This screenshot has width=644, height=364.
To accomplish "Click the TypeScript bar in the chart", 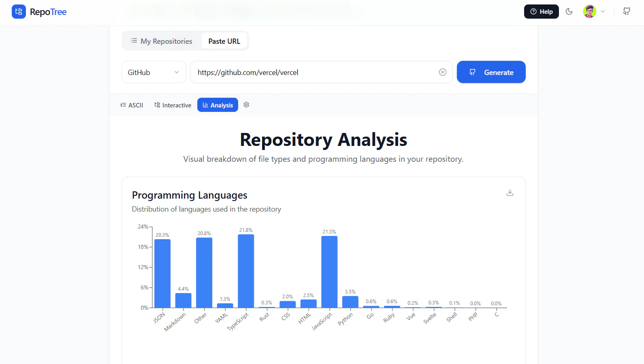I will [246, 271].
